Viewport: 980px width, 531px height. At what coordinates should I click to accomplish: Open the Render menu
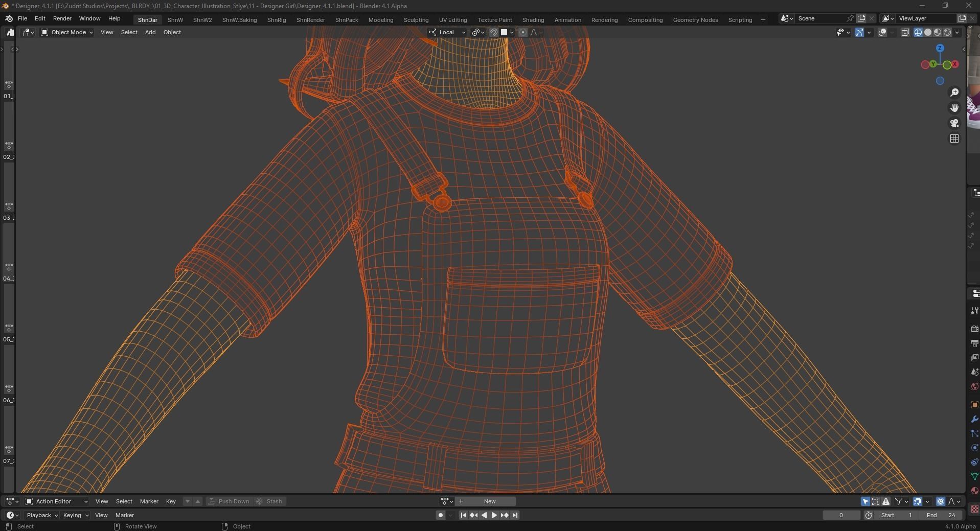(62, 18)
